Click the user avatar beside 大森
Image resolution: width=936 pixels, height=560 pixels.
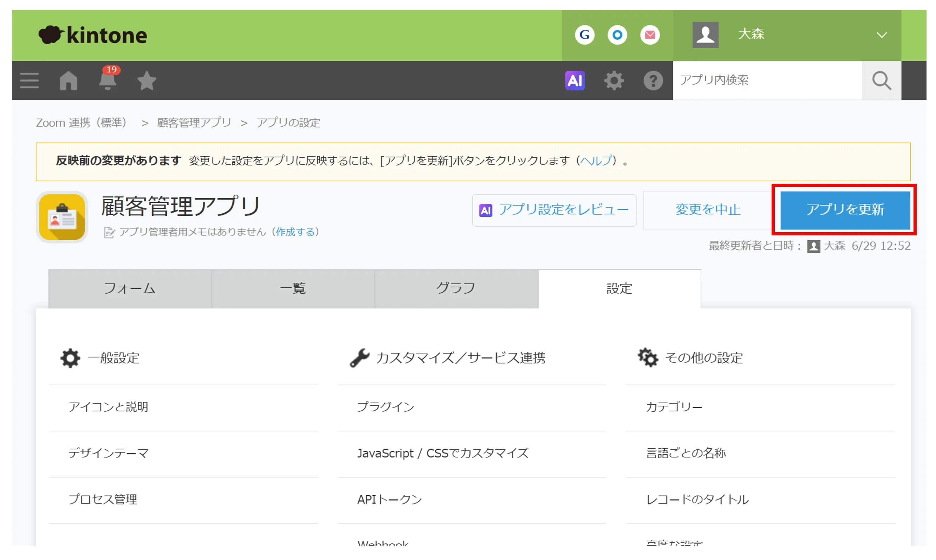[x=706, y=35]
